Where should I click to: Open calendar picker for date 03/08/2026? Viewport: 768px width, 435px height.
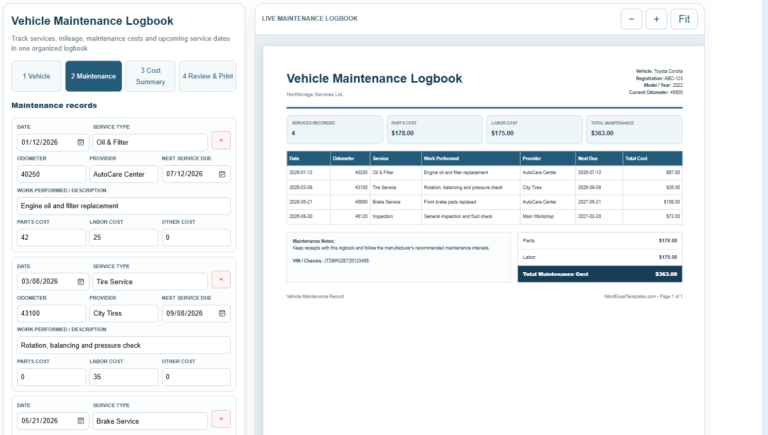click(81, 282)
